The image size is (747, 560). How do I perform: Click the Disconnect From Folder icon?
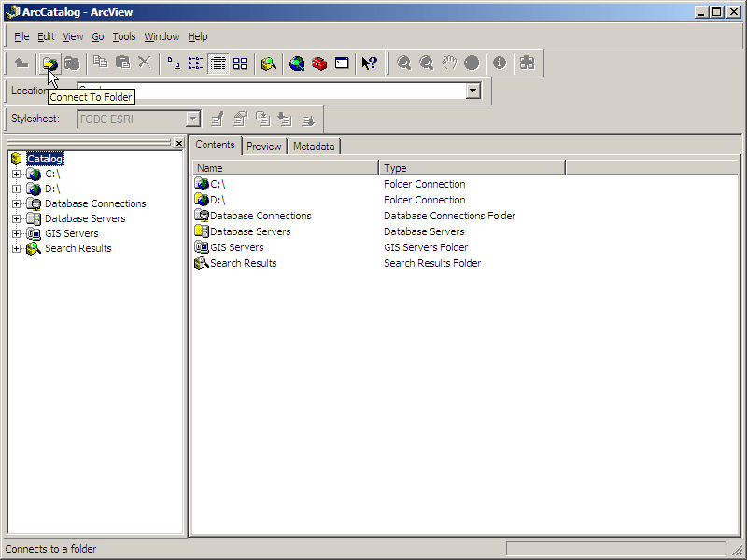(72, 63)
